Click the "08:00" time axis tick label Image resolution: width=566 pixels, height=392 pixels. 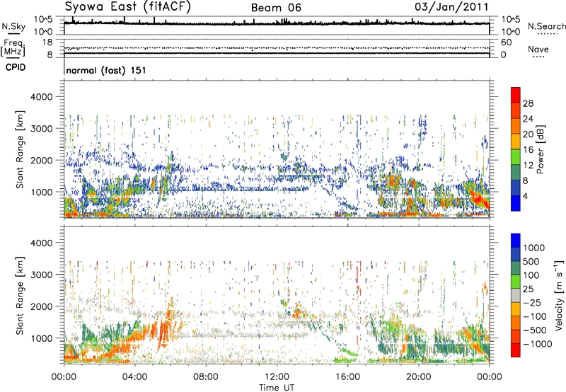(206, 377)
